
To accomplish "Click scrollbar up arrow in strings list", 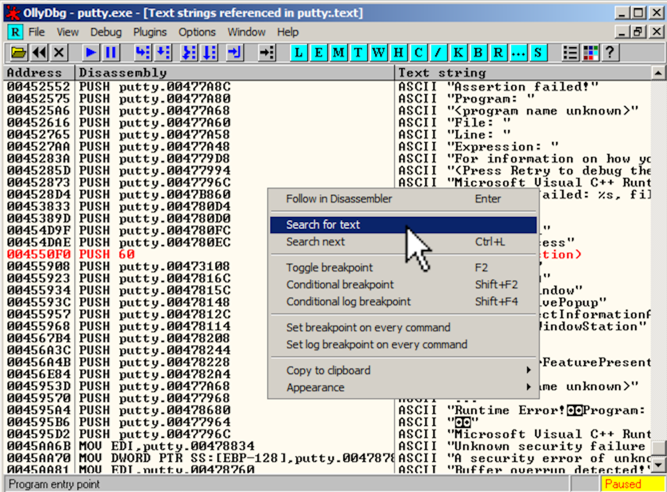I will pyautogui.click(x=658, y=73).
